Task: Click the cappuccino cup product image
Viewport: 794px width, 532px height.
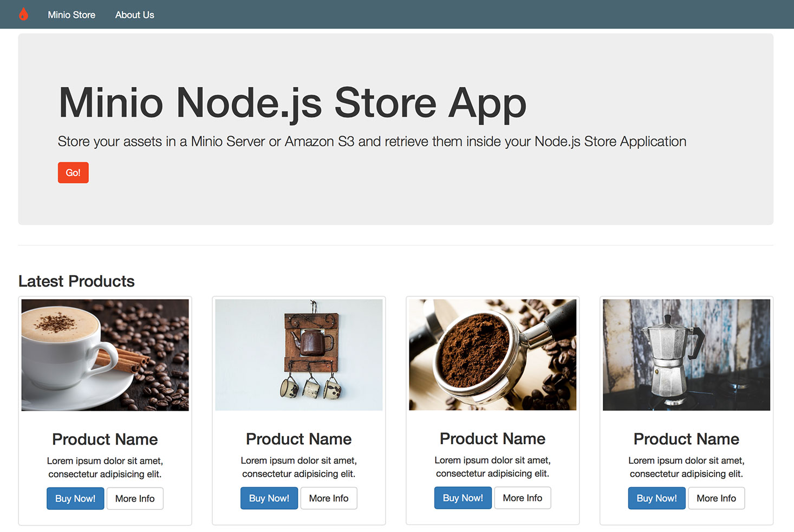Action: 105,355
